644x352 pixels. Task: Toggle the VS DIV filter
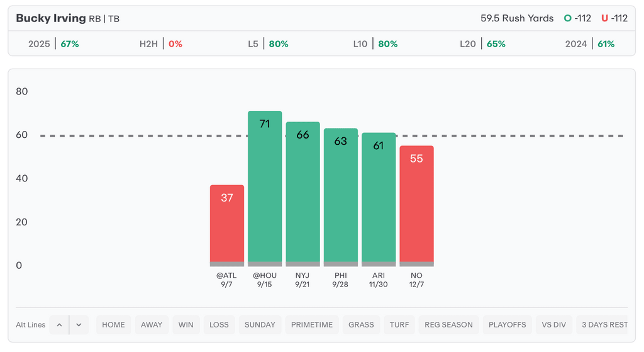tap(554, 325)
